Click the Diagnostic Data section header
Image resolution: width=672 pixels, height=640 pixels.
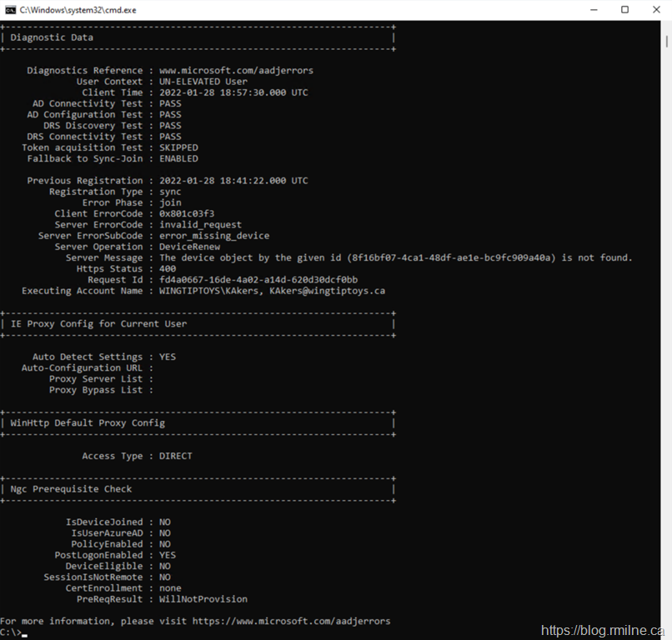click(52, 37)
